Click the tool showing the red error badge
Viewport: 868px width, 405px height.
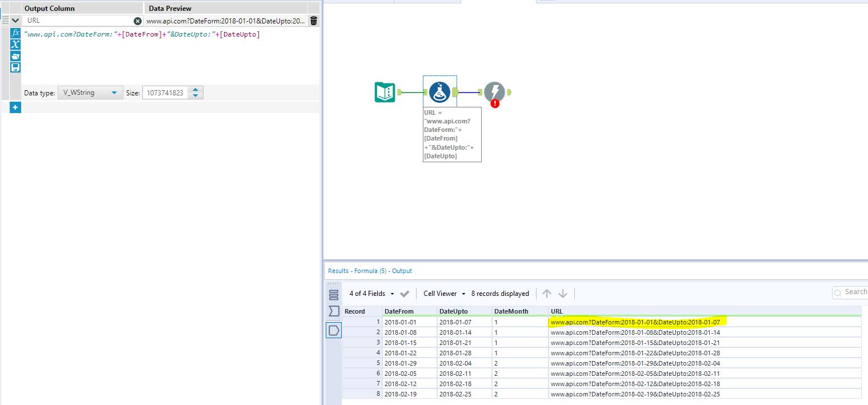point(495,92)
